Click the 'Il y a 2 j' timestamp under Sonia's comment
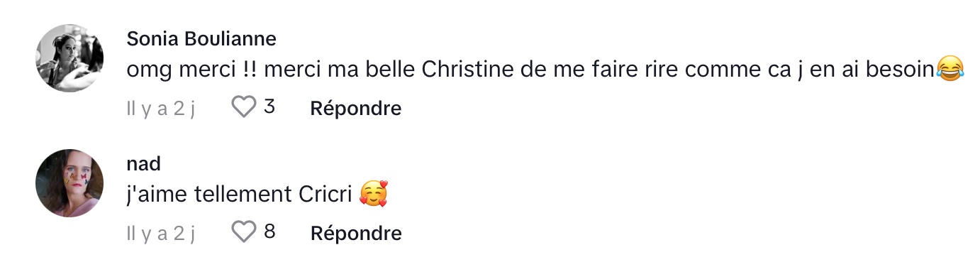980x267 pixels. 160,109
